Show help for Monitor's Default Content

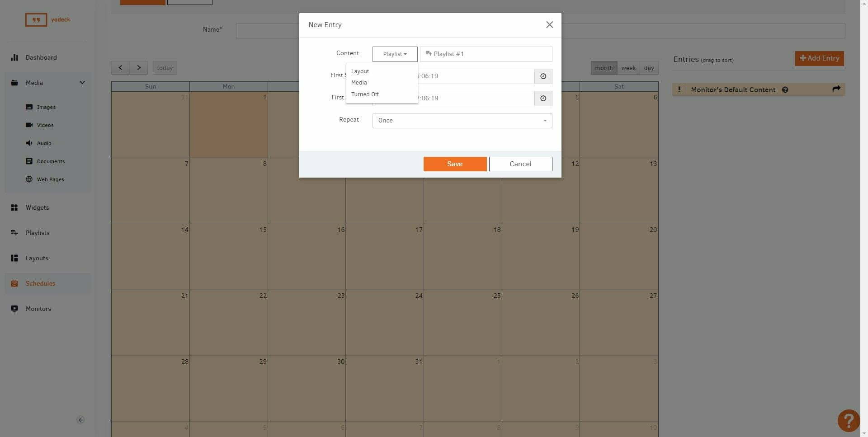(x=785, y=89)
